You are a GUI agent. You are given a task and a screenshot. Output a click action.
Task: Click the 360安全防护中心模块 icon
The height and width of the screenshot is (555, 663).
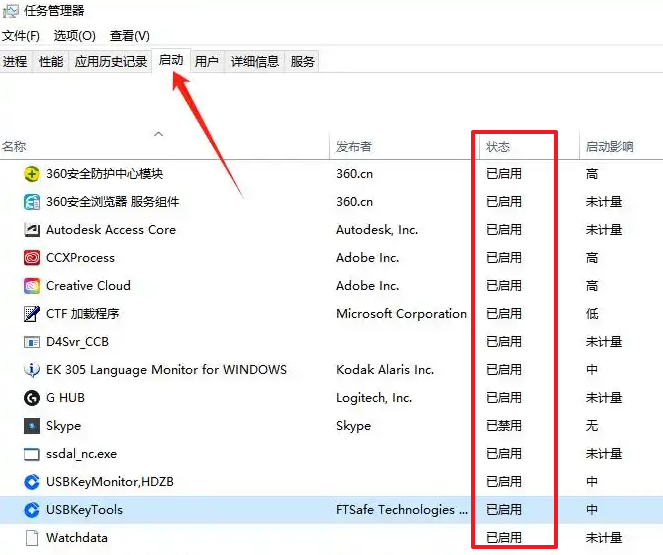[32, 174]
